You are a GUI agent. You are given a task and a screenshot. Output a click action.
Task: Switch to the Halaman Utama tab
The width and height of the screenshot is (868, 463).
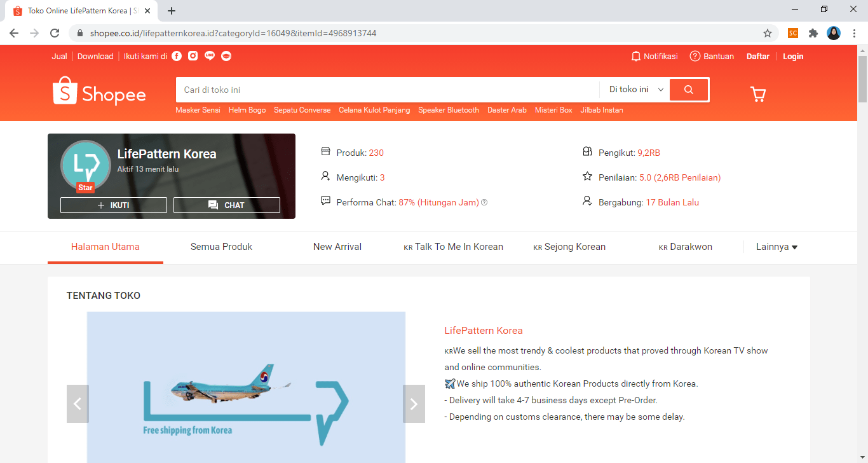point(105,247)
